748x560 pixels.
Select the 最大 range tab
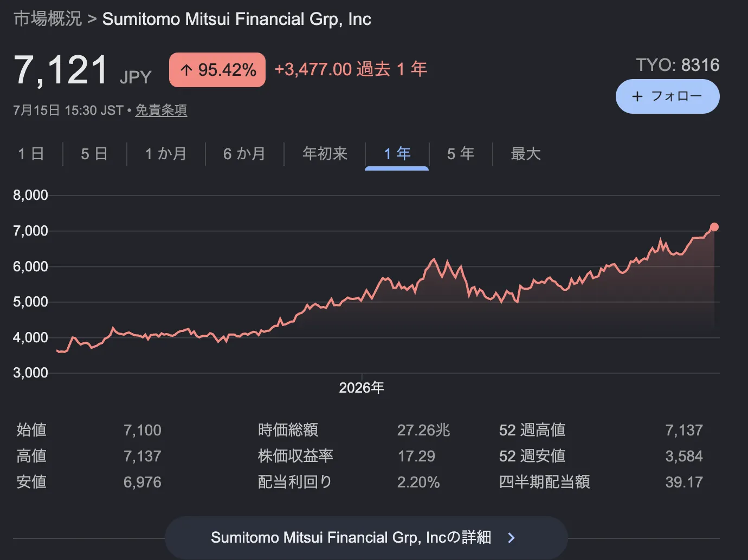coord(526,154)
